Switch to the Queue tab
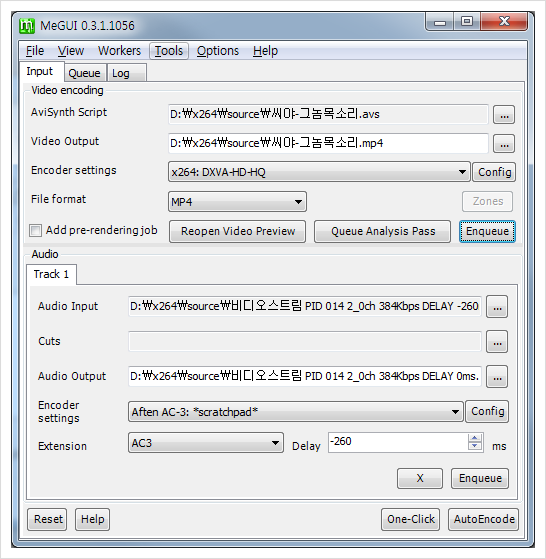Viewport: 546px width, 559px height. [x=85, y=73]
